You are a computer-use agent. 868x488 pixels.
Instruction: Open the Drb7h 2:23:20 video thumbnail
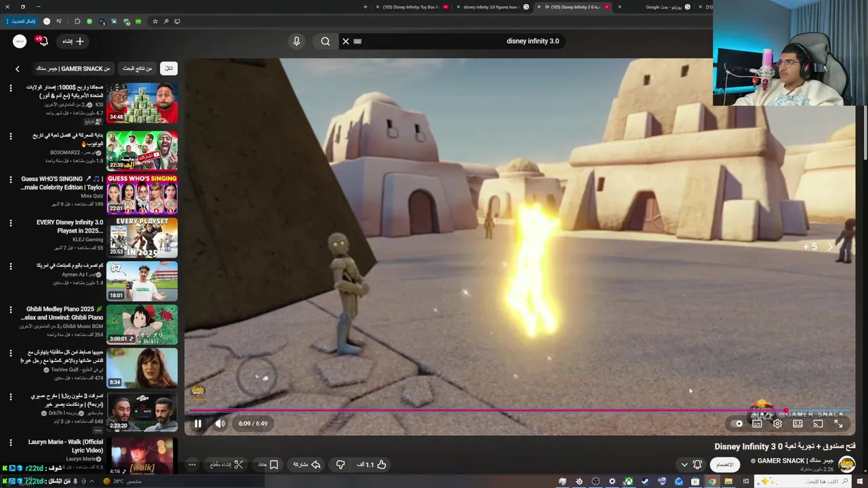click(x=142, y=411)
